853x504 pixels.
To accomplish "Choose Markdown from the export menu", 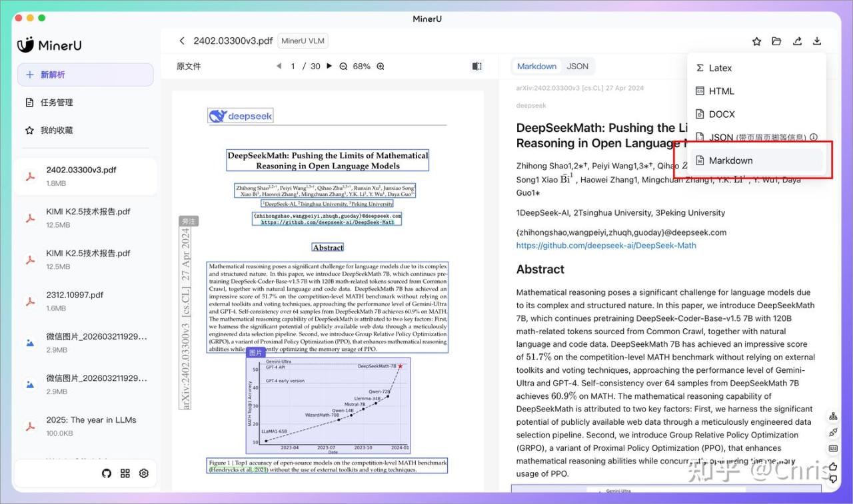I will tap(730, 160).
